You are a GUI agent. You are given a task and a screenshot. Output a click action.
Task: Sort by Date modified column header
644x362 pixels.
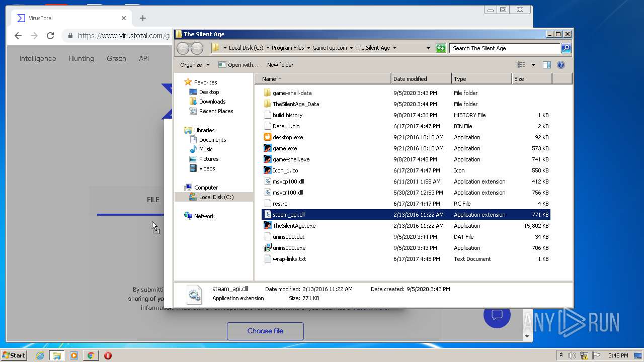pyautogui.click(x=421, y=79)
